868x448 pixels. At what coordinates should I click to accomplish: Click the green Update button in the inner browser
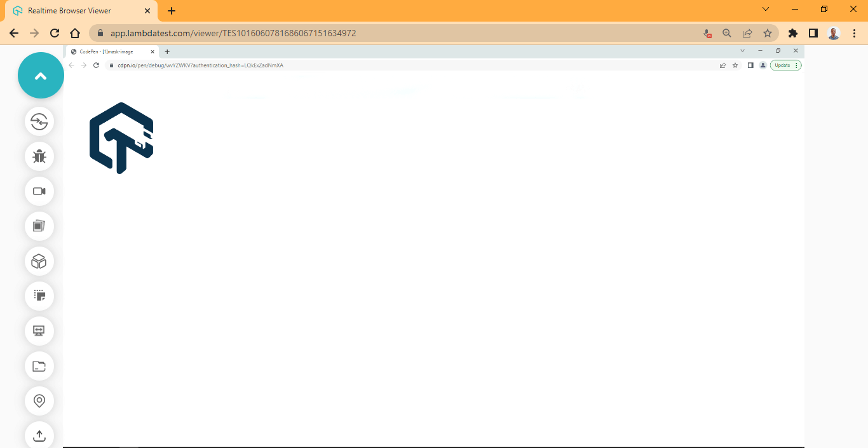coord(786,65)
